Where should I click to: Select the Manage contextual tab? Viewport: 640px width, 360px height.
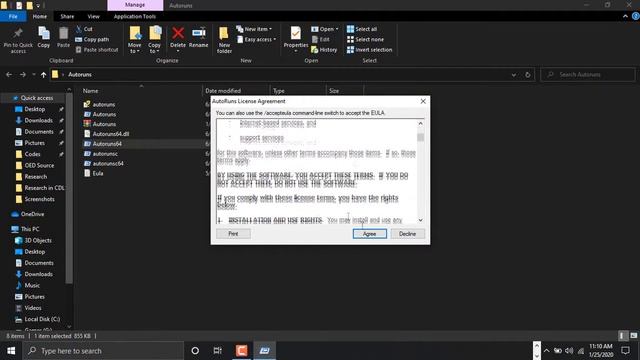pos(135,5)
